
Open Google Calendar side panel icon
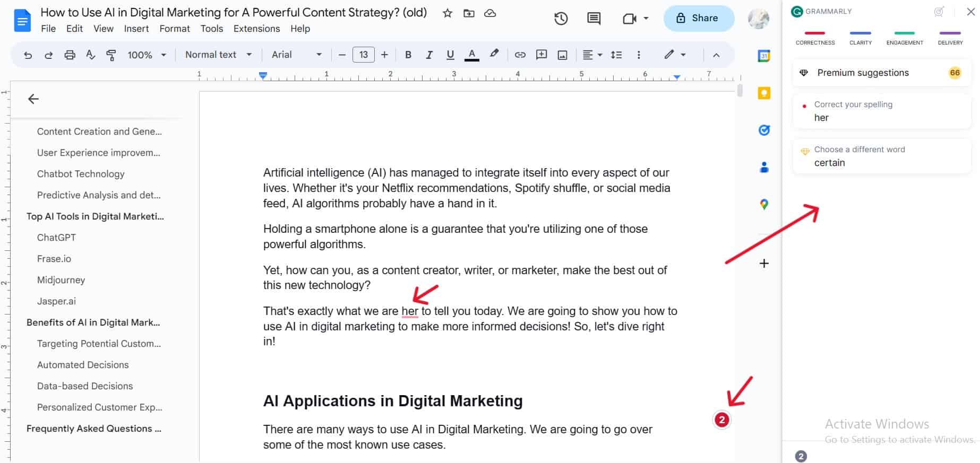point(764,56)
